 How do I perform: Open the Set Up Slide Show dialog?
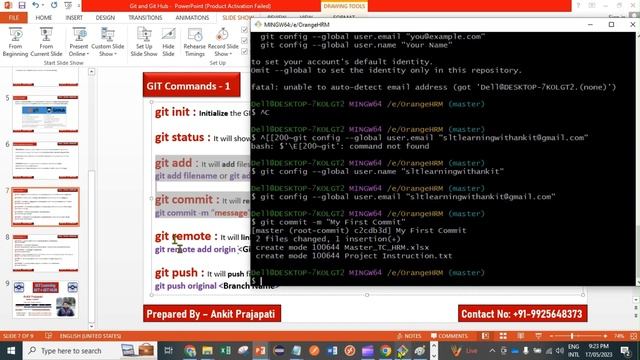[144, 42]
